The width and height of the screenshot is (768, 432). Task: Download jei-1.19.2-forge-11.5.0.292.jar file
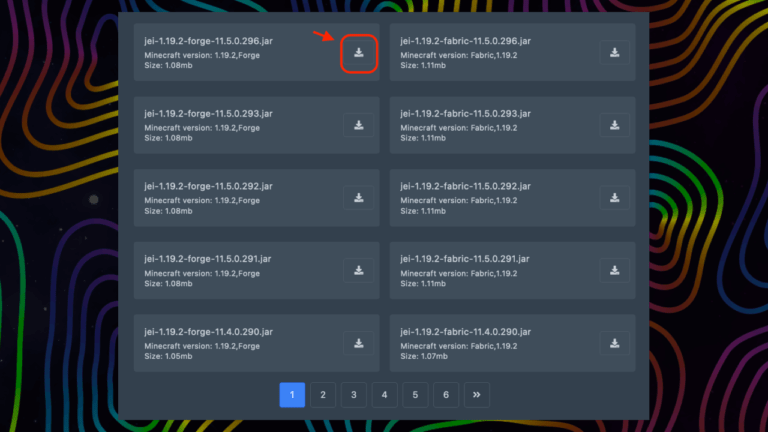pos(359,198)
